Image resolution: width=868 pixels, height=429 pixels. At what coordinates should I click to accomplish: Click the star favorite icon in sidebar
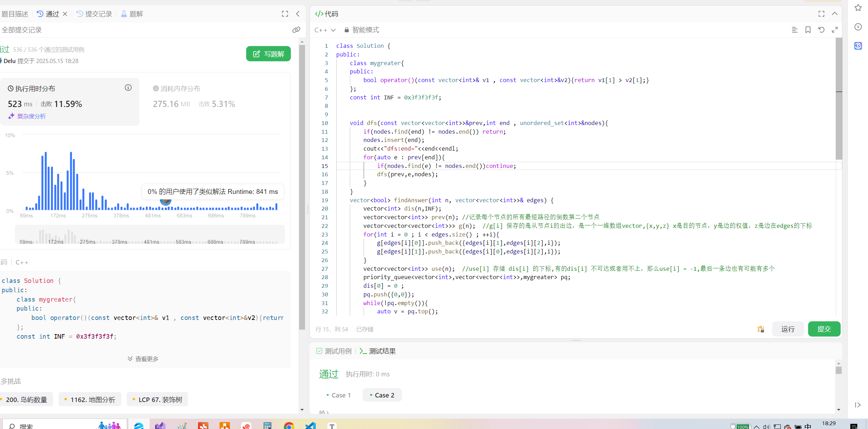858,8
